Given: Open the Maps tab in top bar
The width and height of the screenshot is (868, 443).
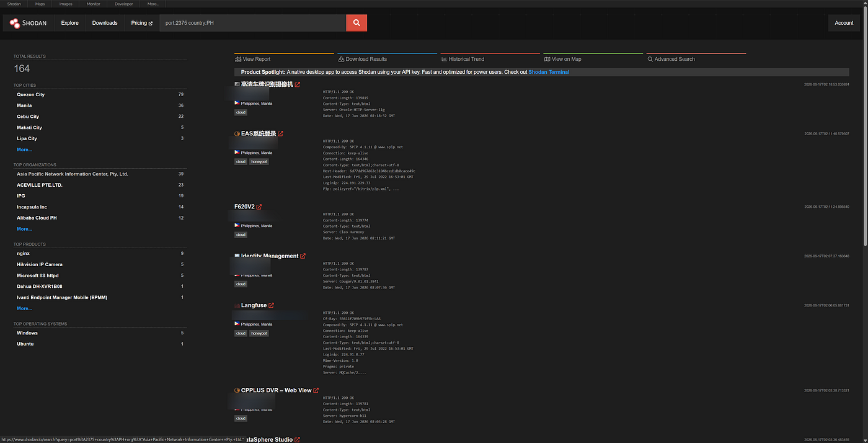Looking at the screenshot, I should pyautogui.click(x=40, y=4).
